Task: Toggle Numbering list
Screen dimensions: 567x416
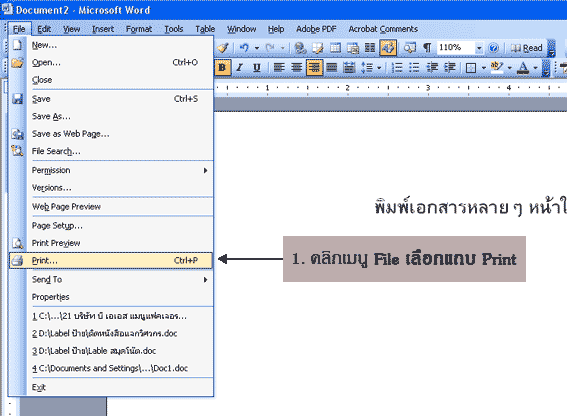Action: [x=397, y=67]
